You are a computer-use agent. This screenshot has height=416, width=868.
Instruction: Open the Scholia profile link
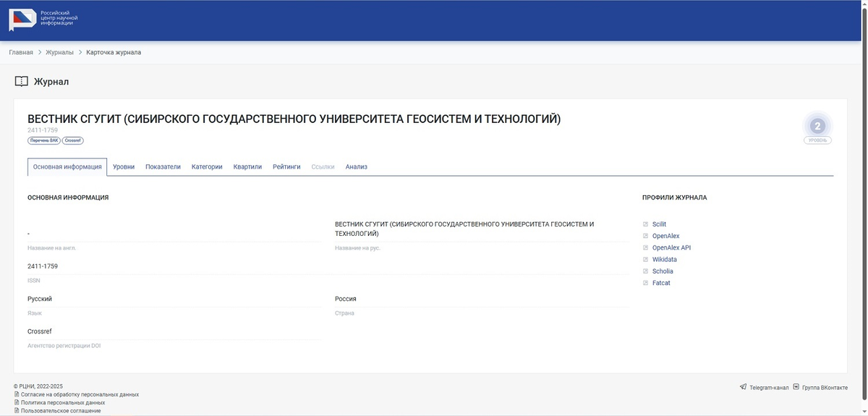point(663,271)
